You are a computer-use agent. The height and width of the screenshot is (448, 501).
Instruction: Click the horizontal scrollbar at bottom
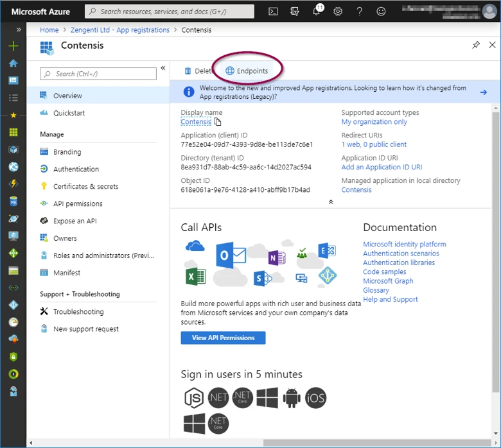pyautogui.click(x=377, y=443)
